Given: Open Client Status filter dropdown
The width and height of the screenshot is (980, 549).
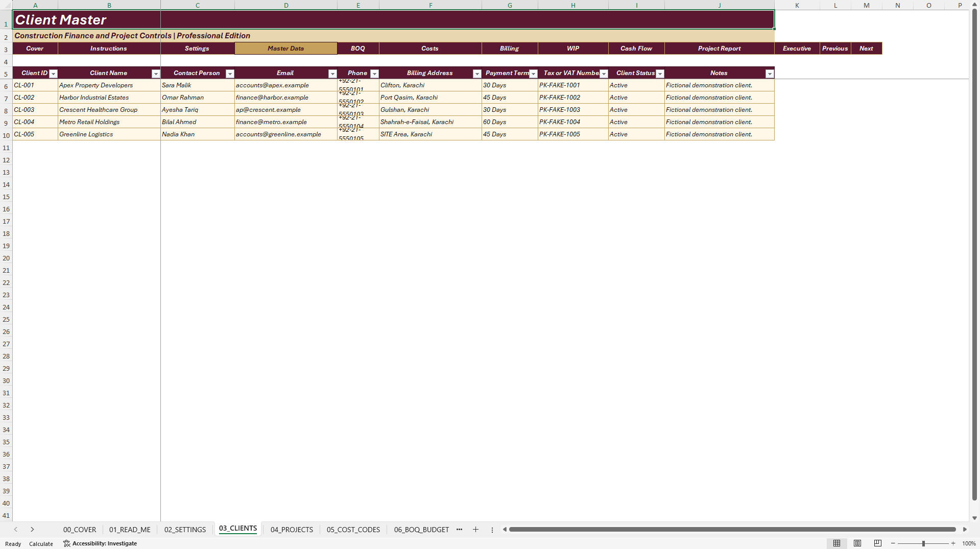Looking at the screenshot, I should click(x=660, y=74).
